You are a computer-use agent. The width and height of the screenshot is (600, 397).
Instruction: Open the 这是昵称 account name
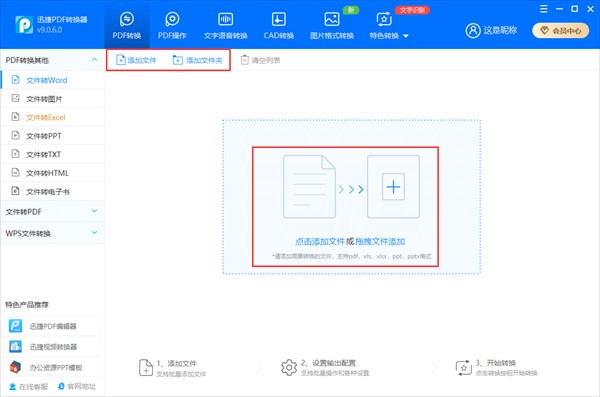pyautogui.click(x=500, y=30)
